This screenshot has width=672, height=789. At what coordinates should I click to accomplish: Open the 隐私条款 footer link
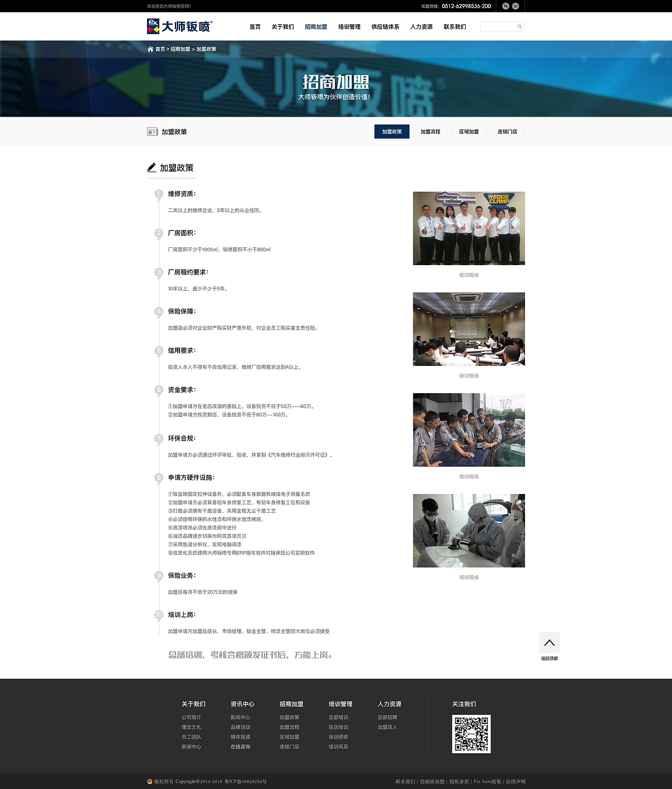pos(459,781)
